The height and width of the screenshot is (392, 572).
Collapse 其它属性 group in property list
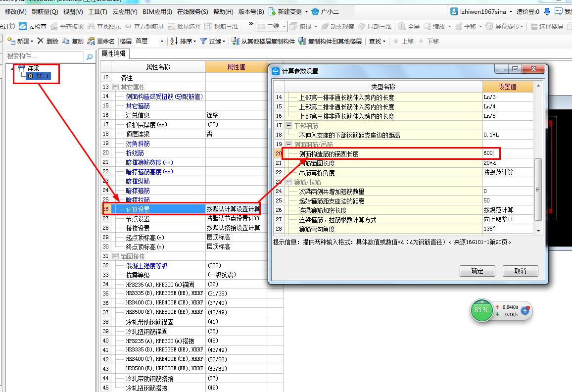(x=116, y=87)
